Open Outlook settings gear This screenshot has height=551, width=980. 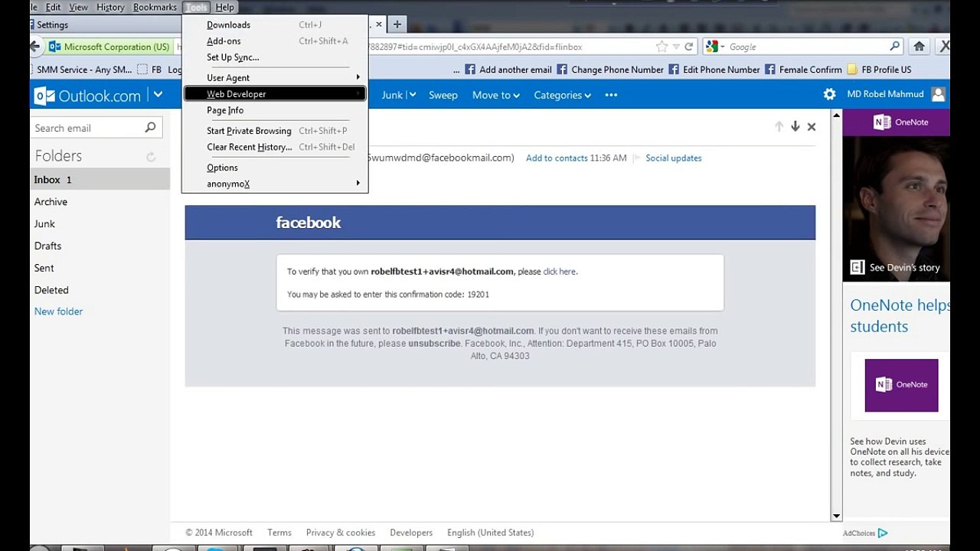(x=829, y=94)
